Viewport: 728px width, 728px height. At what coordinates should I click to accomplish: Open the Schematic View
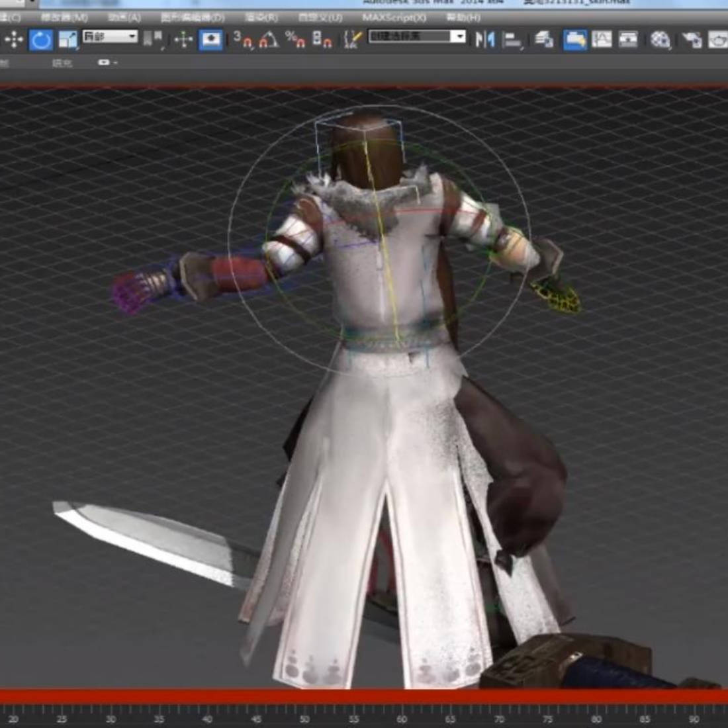pos(628,40)
